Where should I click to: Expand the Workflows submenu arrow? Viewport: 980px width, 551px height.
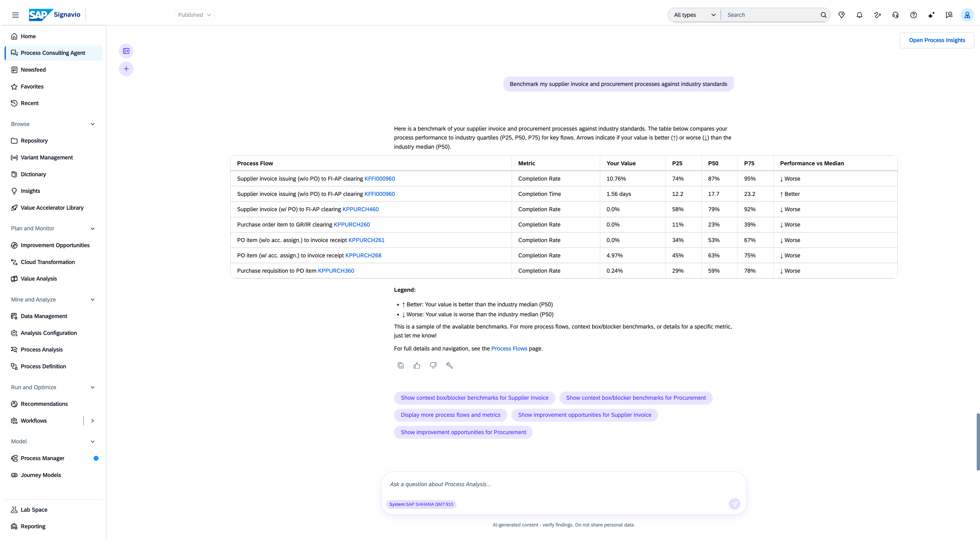coord(92,421)
